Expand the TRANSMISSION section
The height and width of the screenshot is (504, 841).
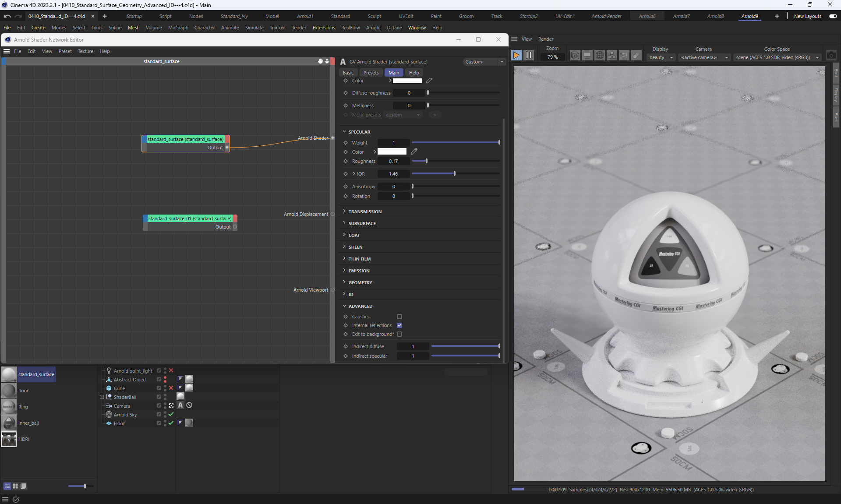pos(365,211)
